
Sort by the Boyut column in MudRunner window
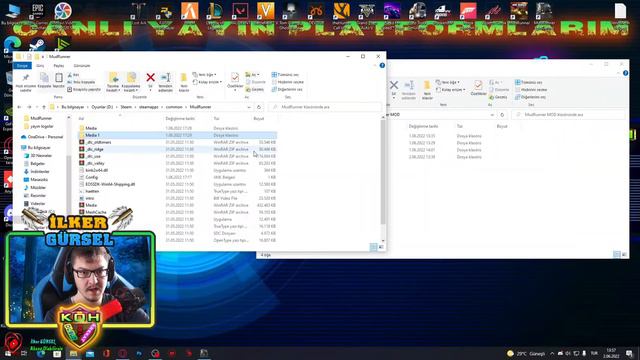[259, 118]
